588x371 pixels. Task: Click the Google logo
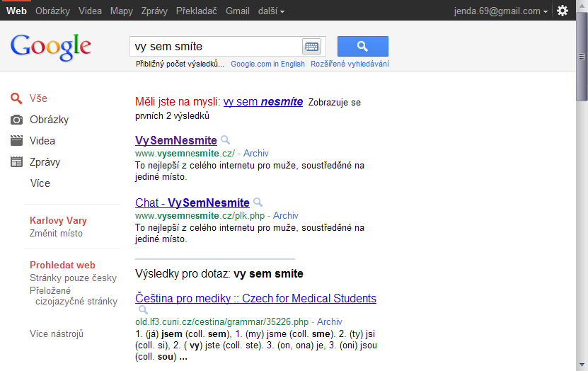[51, 47]
